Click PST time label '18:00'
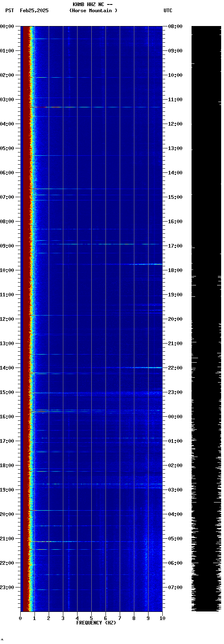Screen dimensions: 224x644 pyautogui.click(x=7, y=466)
